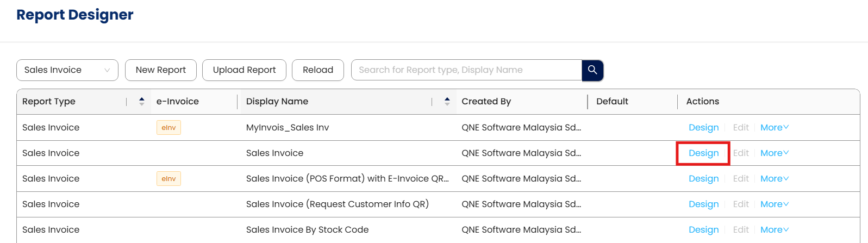868x243 pixels.
Task: Click eInv badge on MyInvois_Sales Inv row
Action: 168,128
